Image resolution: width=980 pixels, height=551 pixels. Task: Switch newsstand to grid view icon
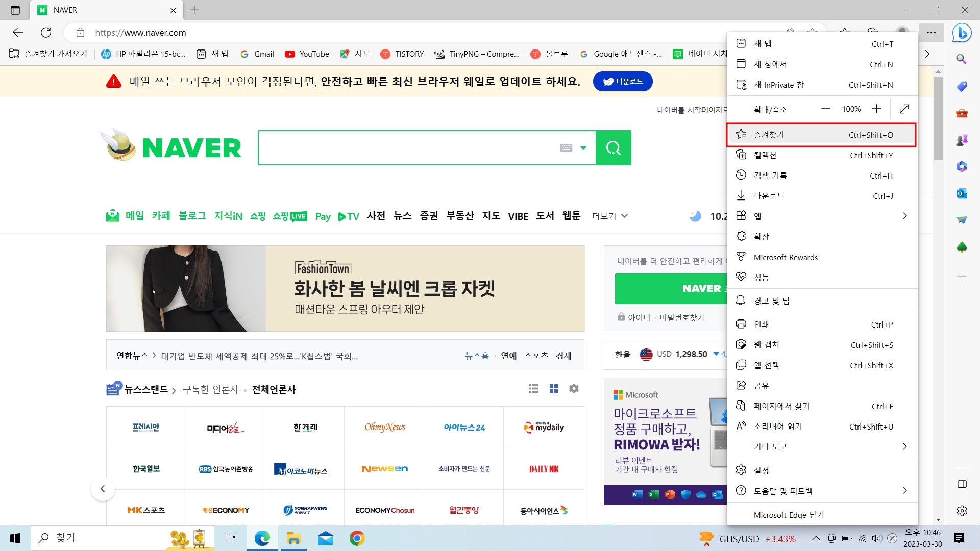553,389
